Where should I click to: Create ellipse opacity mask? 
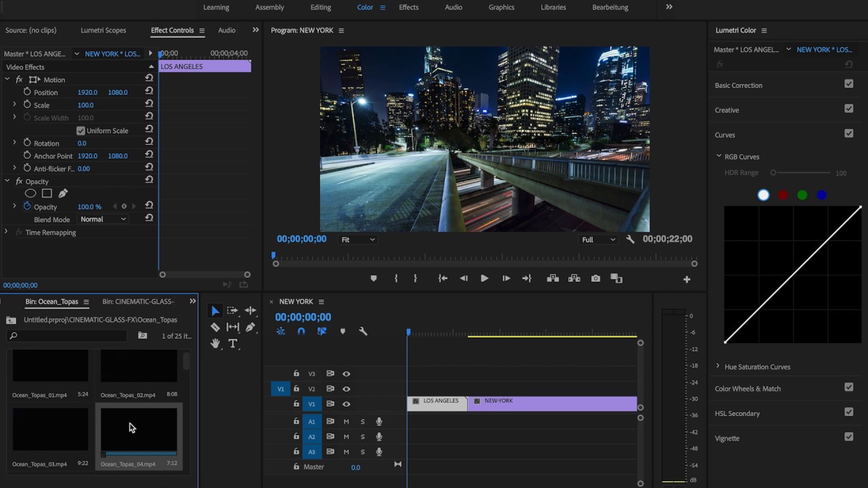coord(31,194)
